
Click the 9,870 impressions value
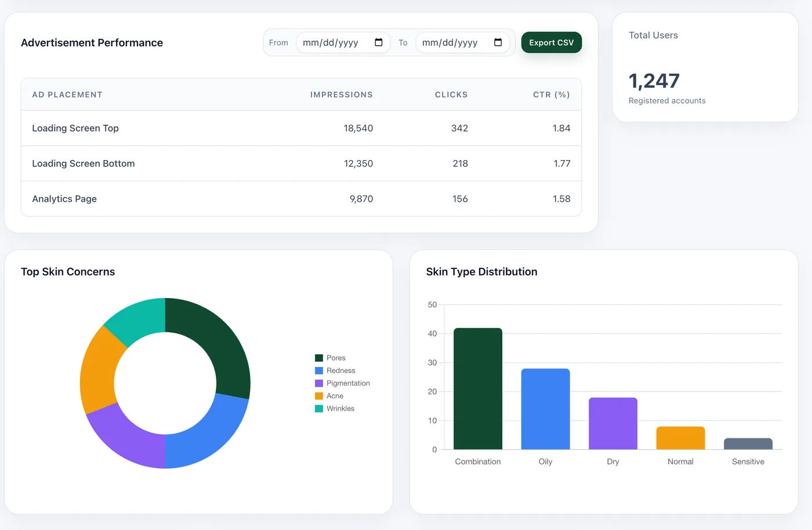[361, 199]
